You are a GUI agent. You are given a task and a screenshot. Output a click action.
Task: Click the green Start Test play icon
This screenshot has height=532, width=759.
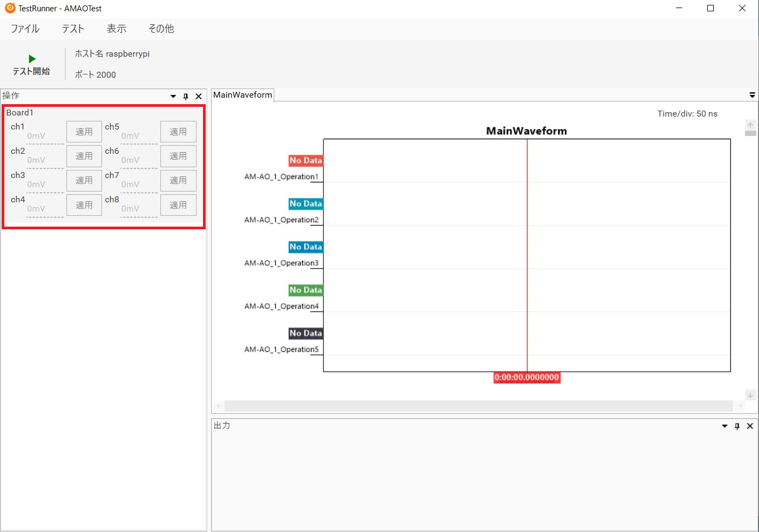pyautogui.click(x=32, y=59)
